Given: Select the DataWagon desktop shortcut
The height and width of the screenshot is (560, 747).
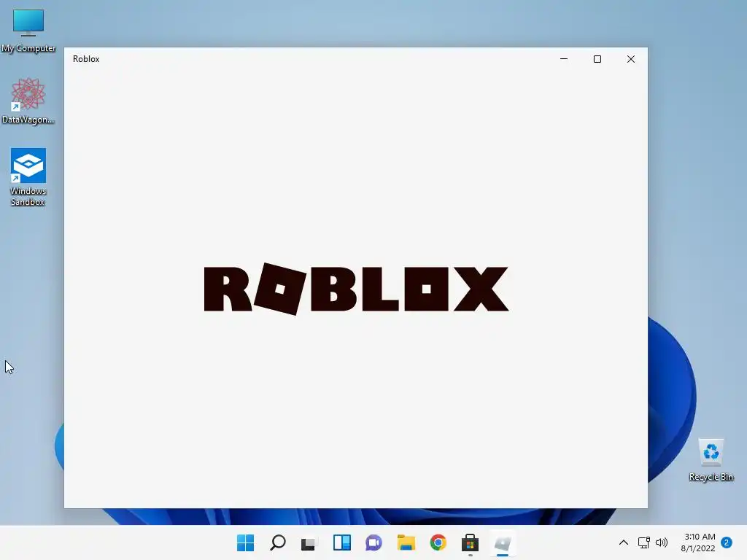Looking at the screenshot, I should click(x=28, y=101).
